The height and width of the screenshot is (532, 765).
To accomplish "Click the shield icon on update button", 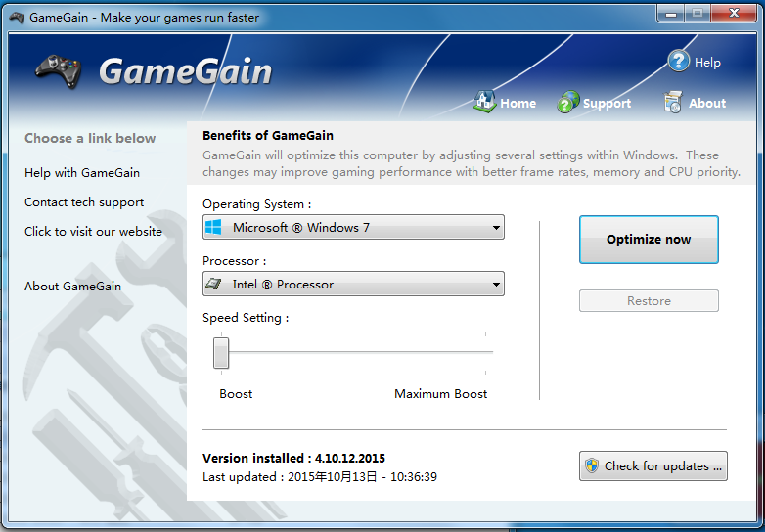I will point(592,465).
